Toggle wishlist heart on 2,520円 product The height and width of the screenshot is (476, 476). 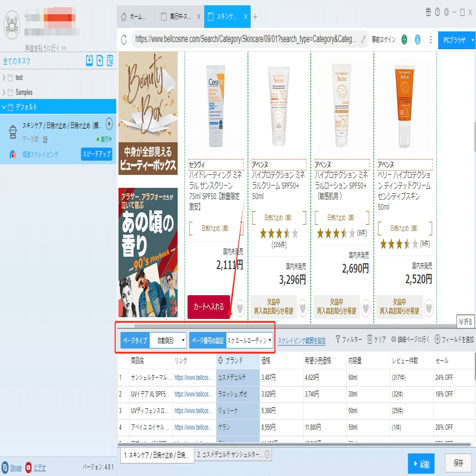click(x=429, y=308)
